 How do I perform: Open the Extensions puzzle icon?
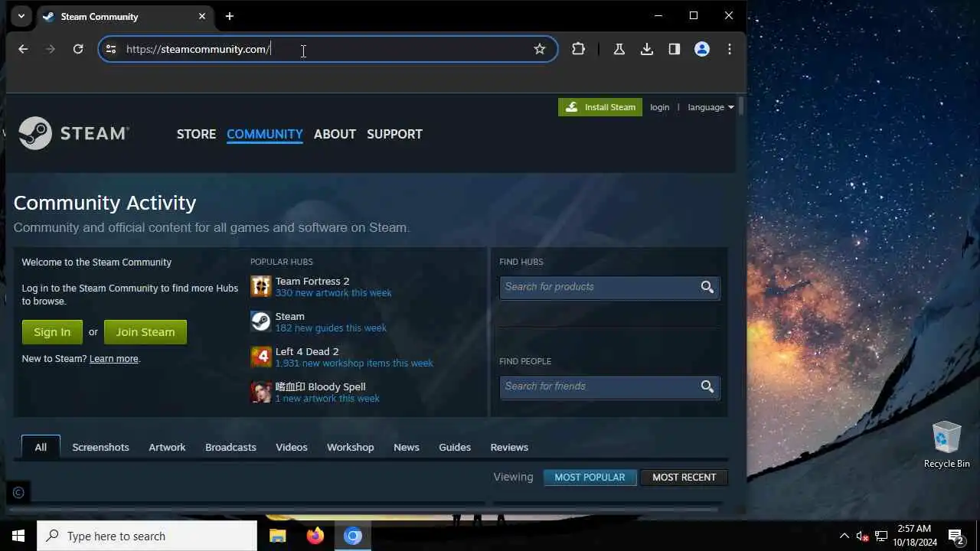click(578, 49)
